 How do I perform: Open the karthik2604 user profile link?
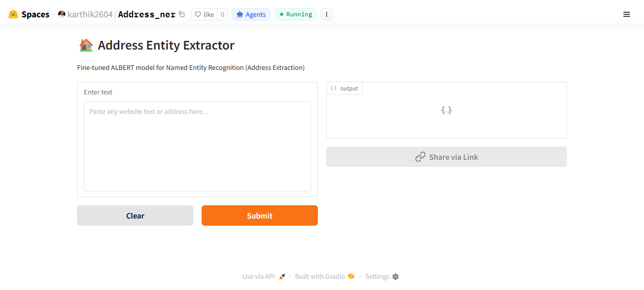pos(90,14)
